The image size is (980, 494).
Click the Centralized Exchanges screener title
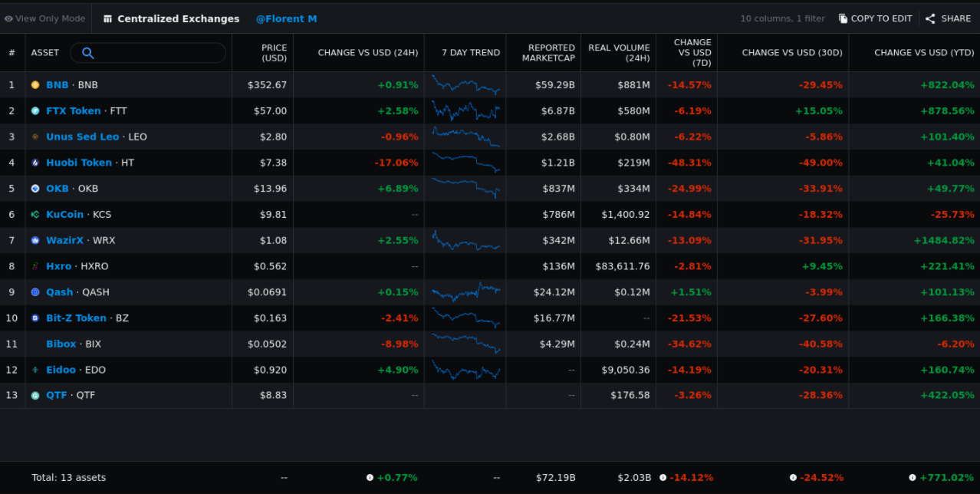point(178,18)
